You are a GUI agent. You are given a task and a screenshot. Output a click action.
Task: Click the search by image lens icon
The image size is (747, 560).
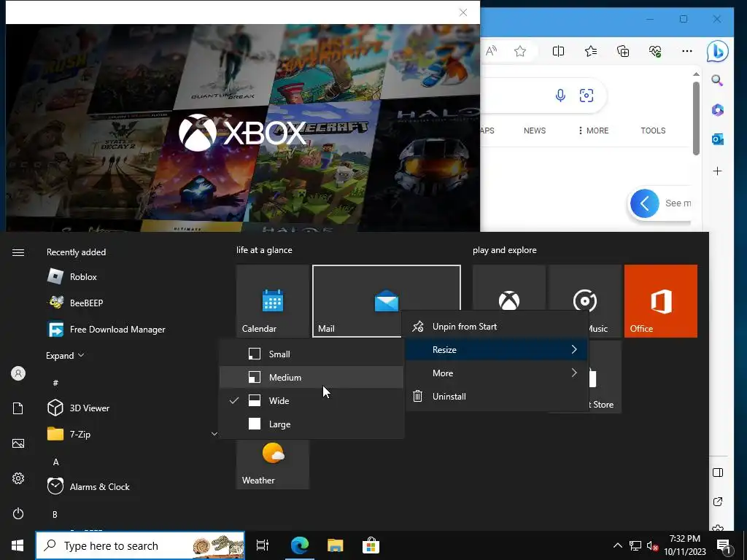click(x=587, y=96)
